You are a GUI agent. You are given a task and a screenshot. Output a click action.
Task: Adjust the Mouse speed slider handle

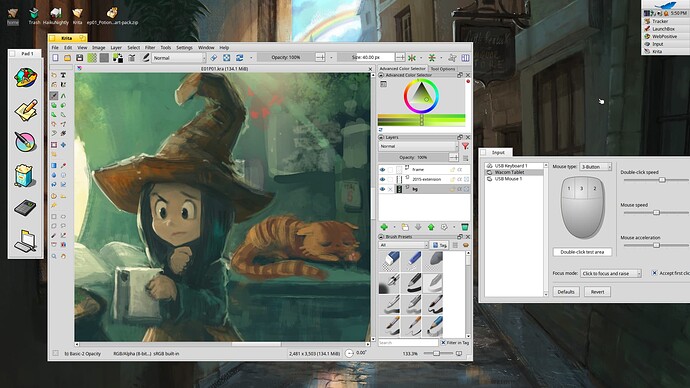(x=656, y=212)
